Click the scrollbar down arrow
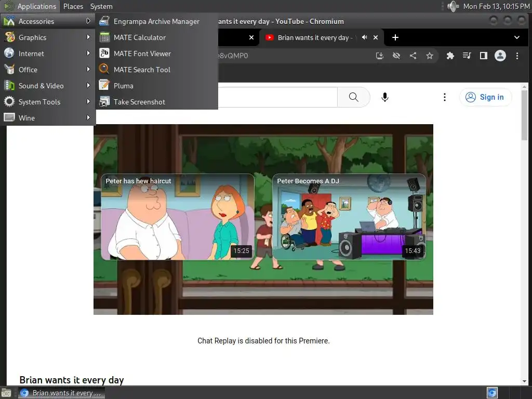532x399 pixels. coord(525,381)
